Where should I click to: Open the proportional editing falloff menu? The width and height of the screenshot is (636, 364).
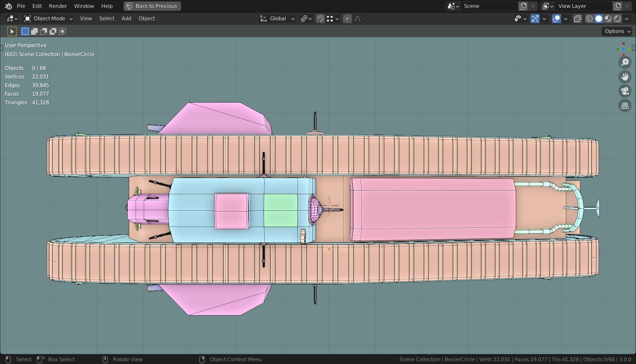click(360, 19)
